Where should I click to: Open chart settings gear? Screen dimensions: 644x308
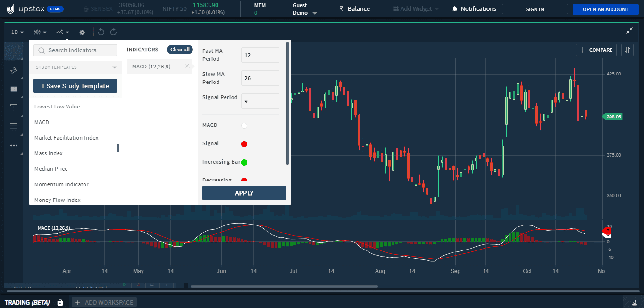point(82,32)
